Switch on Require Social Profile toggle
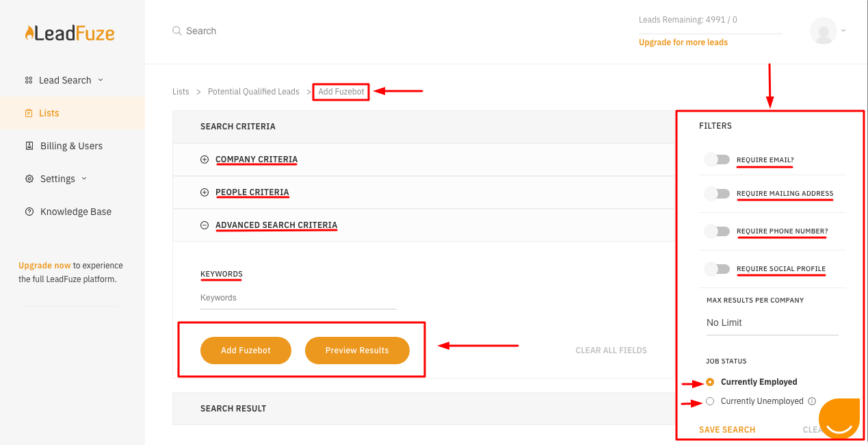This screenshot has width=868, height=445. pyautogui.click(x=717, y=269)
